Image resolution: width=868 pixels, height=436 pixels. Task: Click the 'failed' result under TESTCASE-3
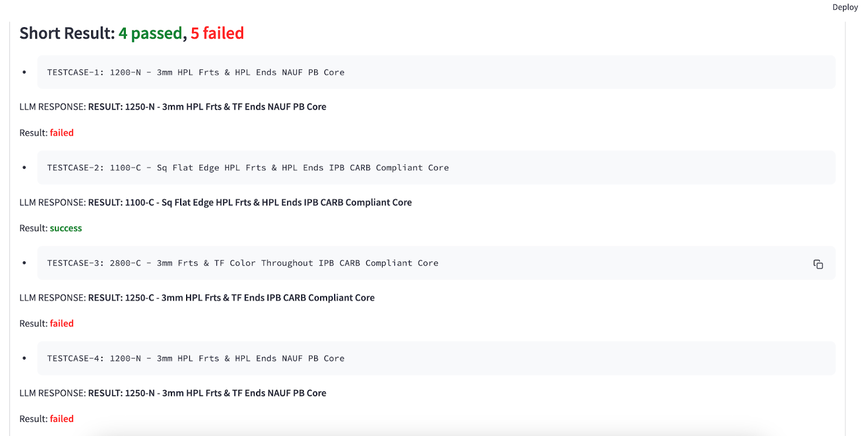[62, 324]
